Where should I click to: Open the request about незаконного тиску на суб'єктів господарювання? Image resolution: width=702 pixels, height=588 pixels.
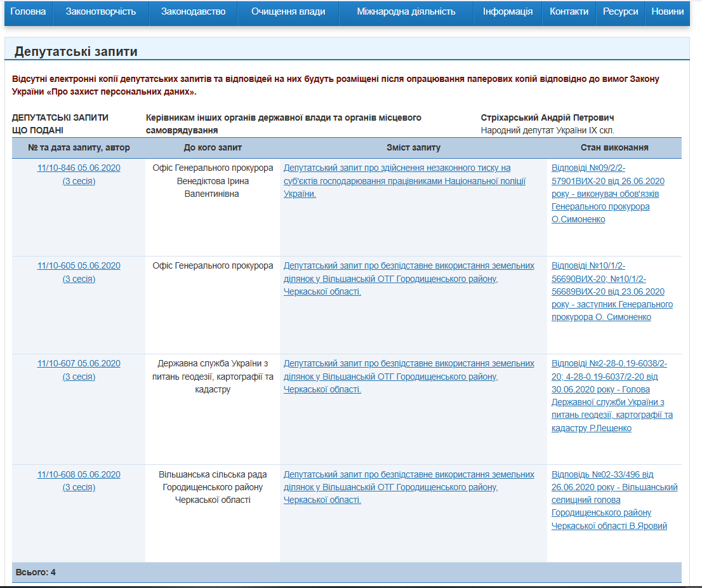click(404, 181)
